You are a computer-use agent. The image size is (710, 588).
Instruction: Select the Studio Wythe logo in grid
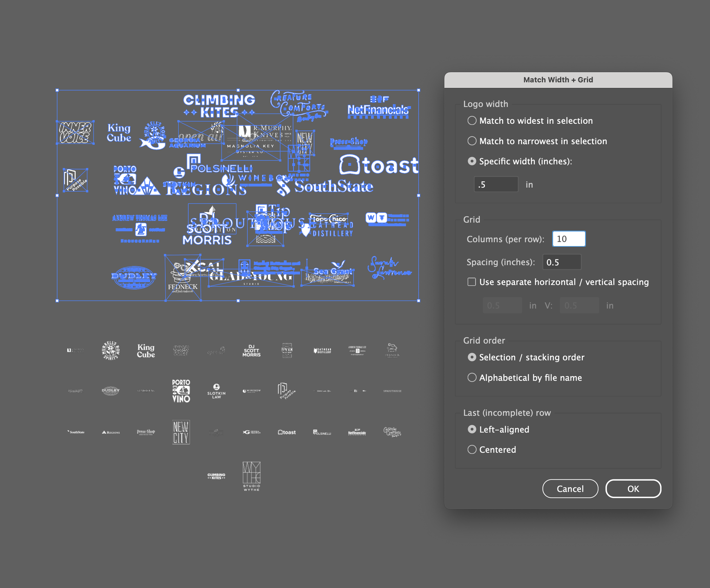point(252,476)
